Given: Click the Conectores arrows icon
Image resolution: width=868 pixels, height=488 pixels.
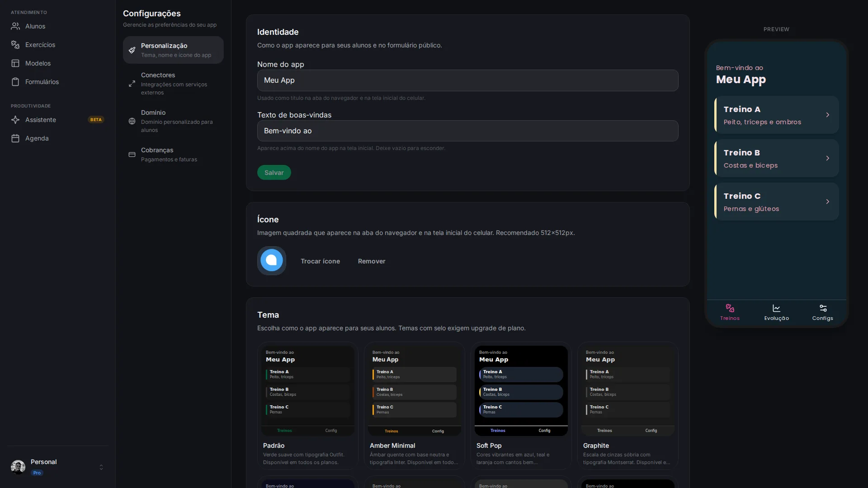Looking at the screenshot, I should (132, 84).
